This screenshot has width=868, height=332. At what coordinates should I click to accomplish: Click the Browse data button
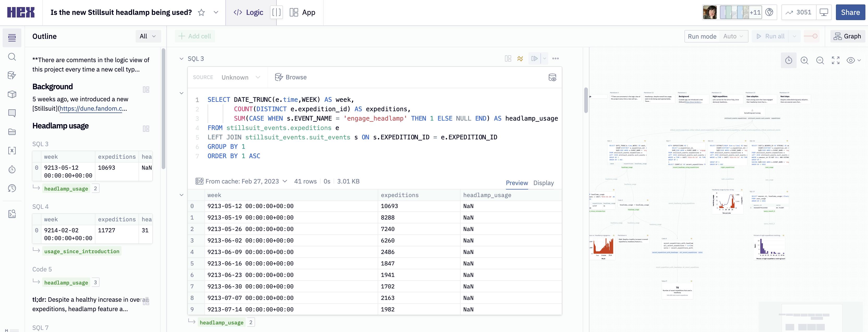(x=291, y=77)
